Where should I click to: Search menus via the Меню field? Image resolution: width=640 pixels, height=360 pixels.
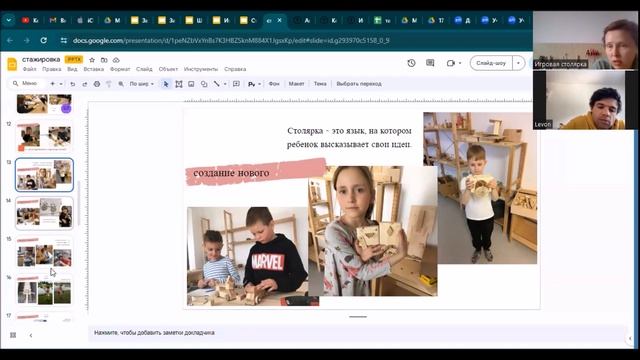click(x=27, y=83)
